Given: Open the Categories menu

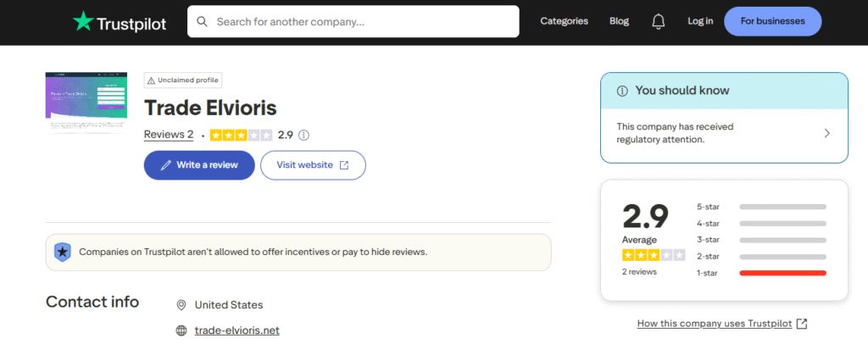Looking at the screenshot, I should pyautogui.click(x=564, y=22).
